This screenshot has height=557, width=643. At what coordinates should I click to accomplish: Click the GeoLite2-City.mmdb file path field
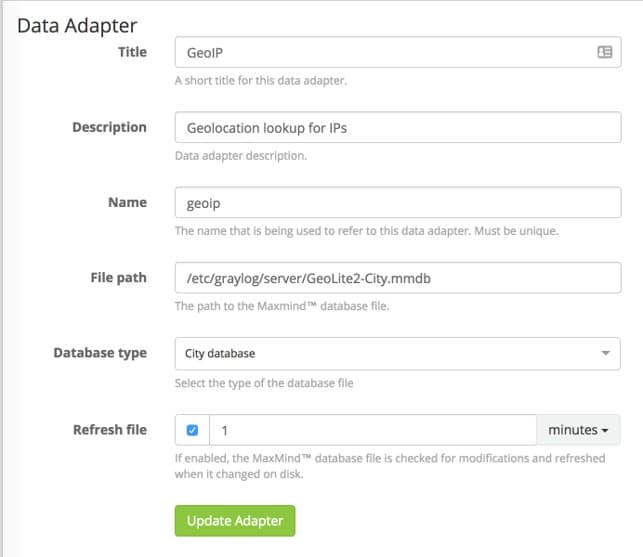(x=397, y=278)
